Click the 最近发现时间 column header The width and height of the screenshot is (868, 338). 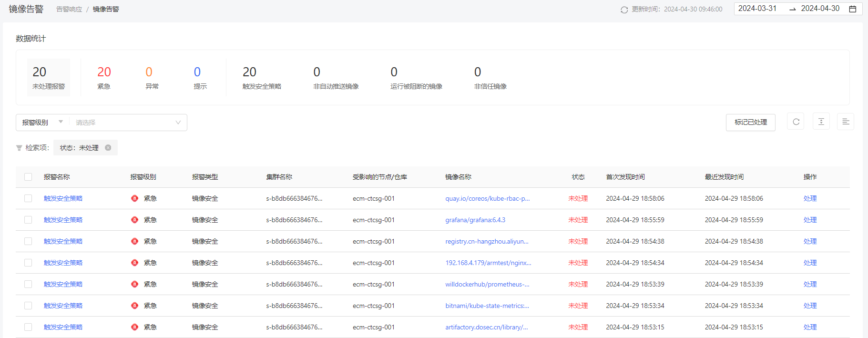click(x=724, y=177)
